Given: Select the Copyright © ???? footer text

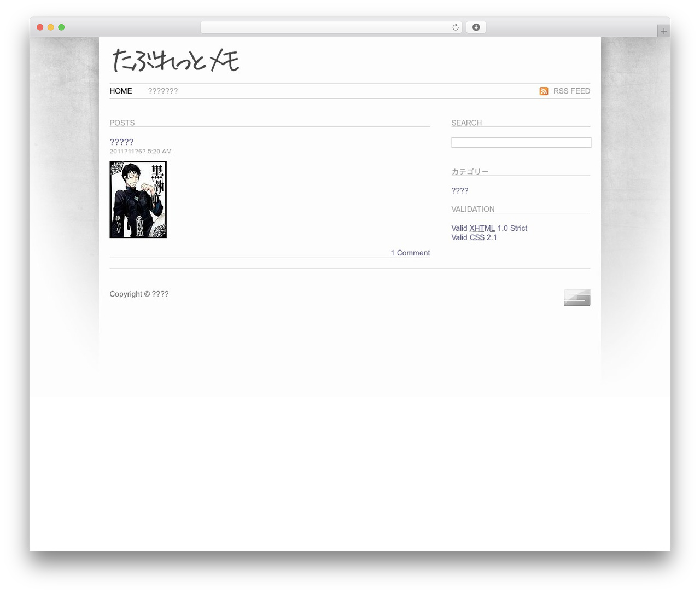Looking at the screenshot, I should (139, 294).
